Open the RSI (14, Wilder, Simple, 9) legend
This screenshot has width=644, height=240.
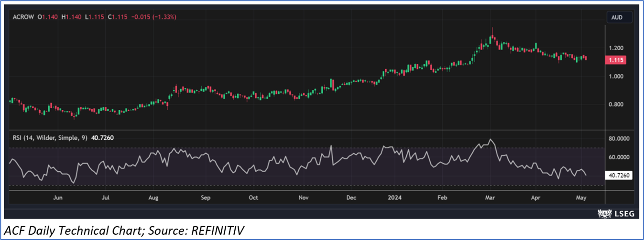click(47, 137)
